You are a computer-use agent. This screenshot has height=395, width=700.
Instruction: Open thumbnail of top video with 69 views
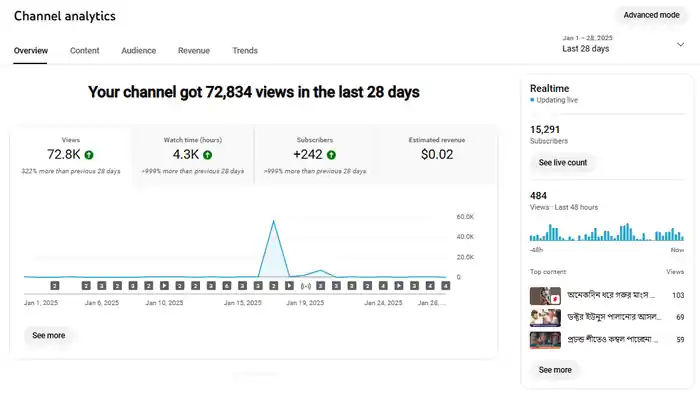545,318
